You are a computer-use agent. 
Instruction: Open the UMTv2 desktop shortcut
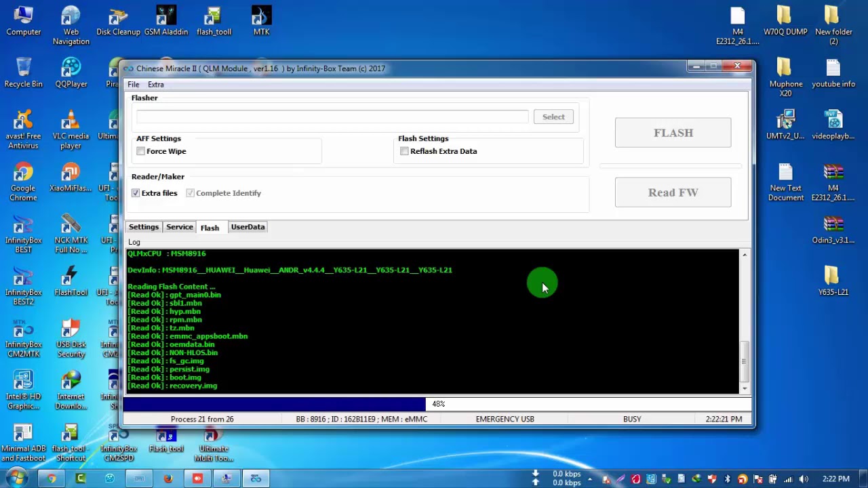click(x=786, y=125)
